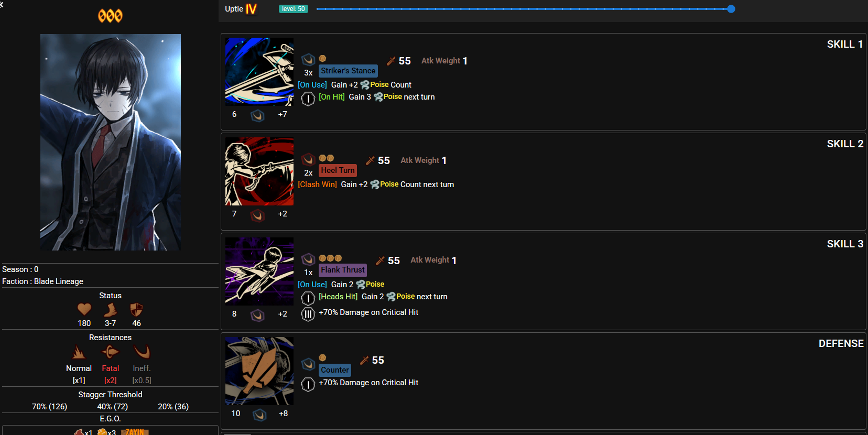Click the character portrait image

(x=111, y=142)
